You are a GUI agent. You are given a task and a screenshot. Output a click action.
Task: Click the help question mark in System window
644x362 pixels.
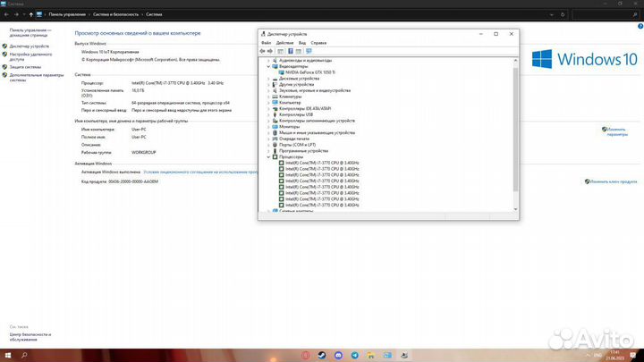[640, 26]
